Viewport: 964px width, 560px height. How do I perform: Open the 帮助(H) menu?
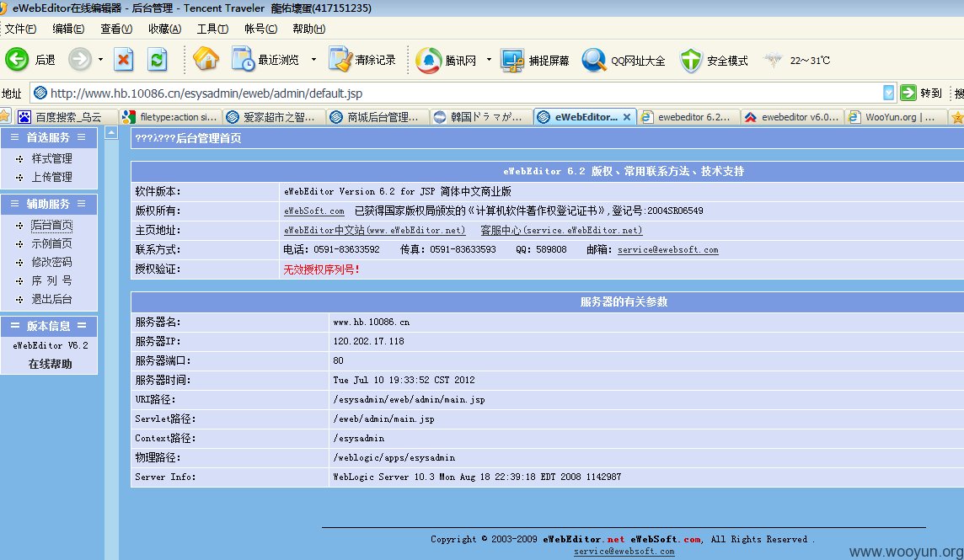tap(308, 29)
